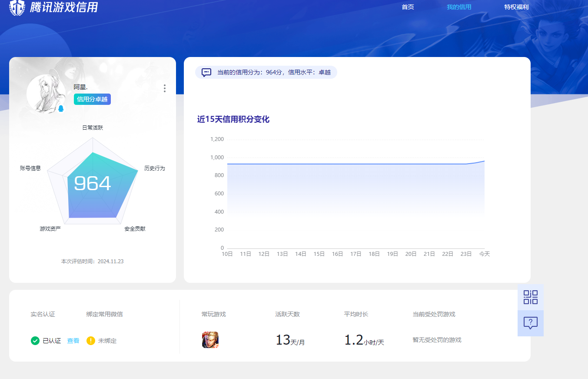Click the 暂无受处罚的游戏 text
588x379 pixels.
click(x=437, y=340)
